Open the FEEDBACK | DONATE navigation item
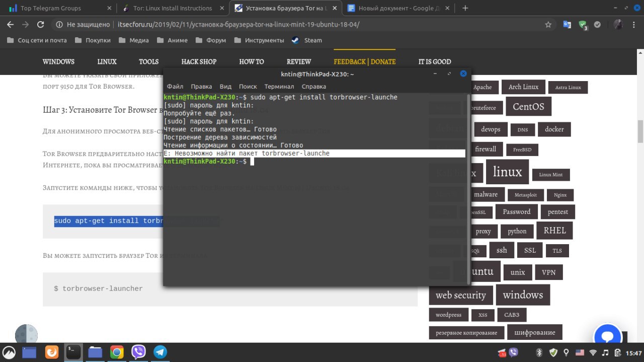Image resolution: width=644 pixels, height=362 pixels. point(365,61)
